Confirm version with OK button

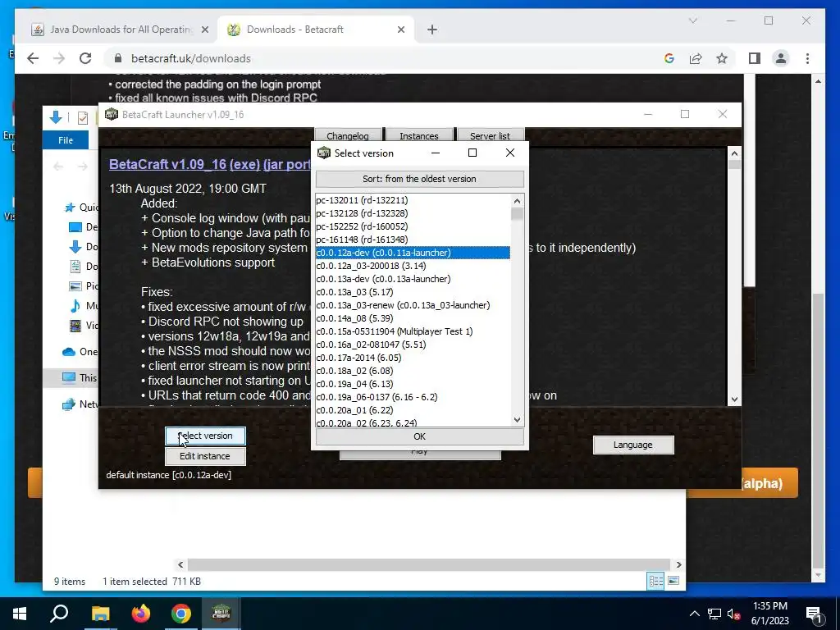(x=419, y=436)
